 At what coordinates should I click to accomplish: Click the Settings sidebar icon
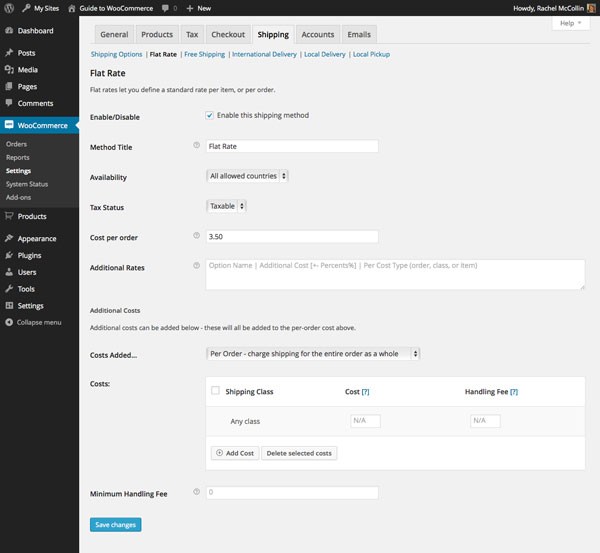(x=9, y=305)
